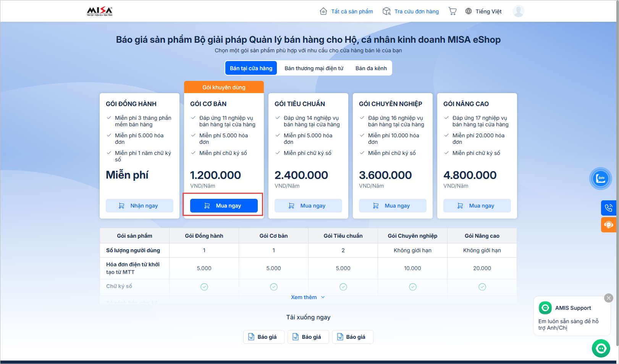
Task: Download the first Báo giá file
Action: (x=264, y=337)
